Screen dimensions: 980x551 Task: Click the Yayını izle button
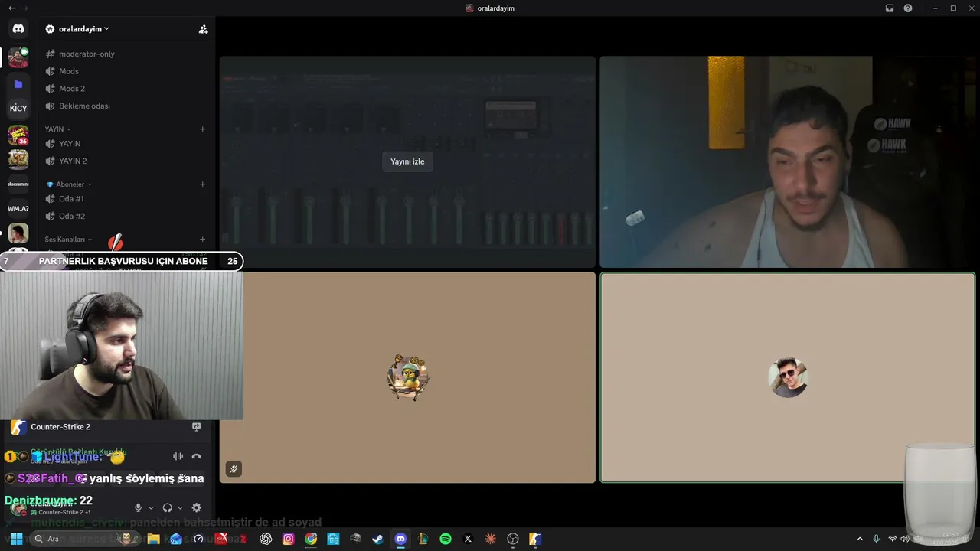407,161
